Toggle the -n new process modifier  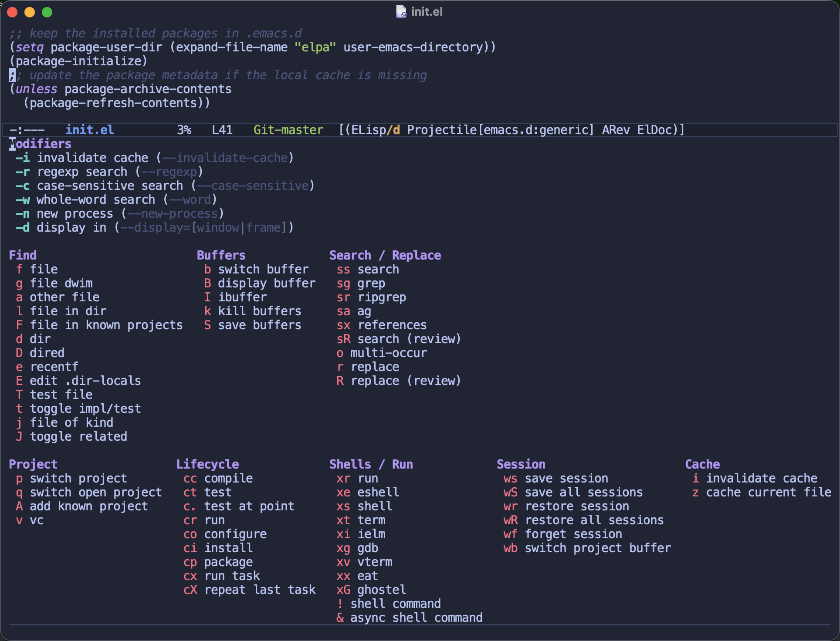120,213
